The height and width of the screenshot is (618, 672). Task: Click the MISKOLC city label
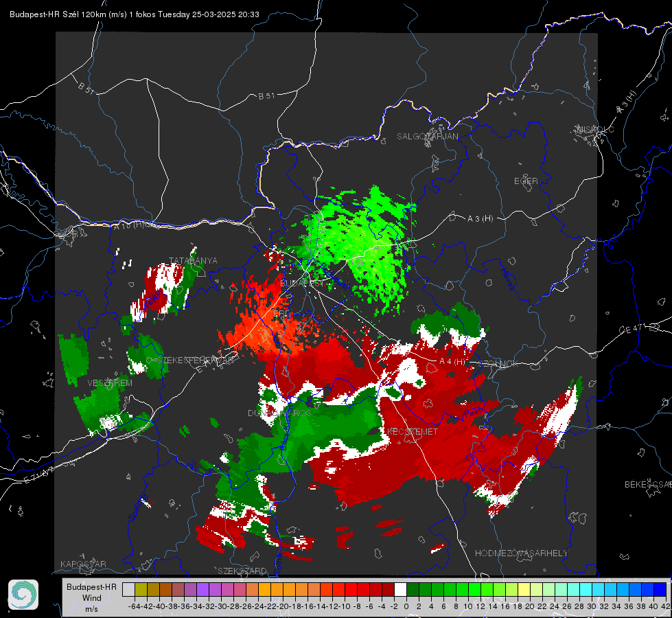(x=595, y=129)
